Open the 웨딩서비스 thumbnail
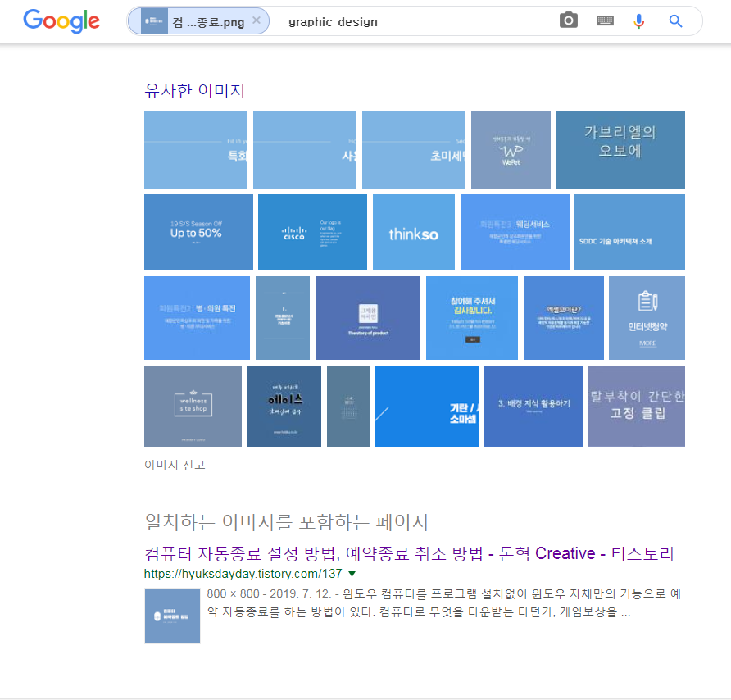The image size is (731, 700). [x=515, y=232]
